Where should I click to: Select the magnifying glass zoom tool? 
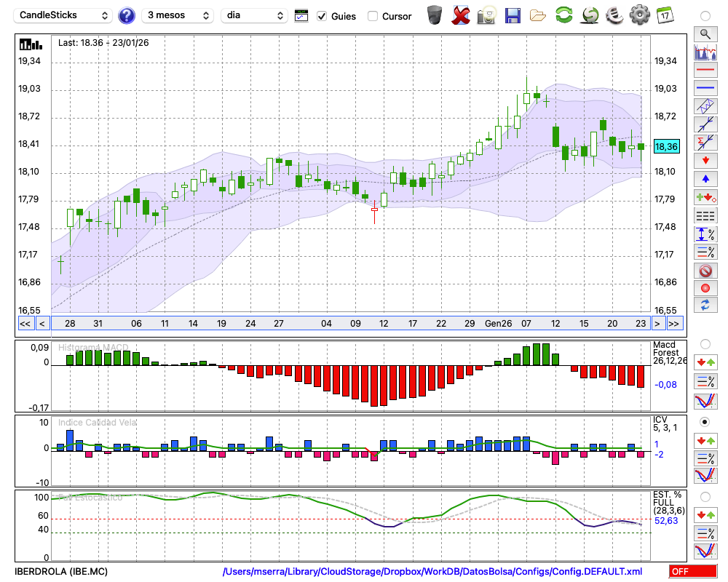pyautogui.click(x=705, y=34)
